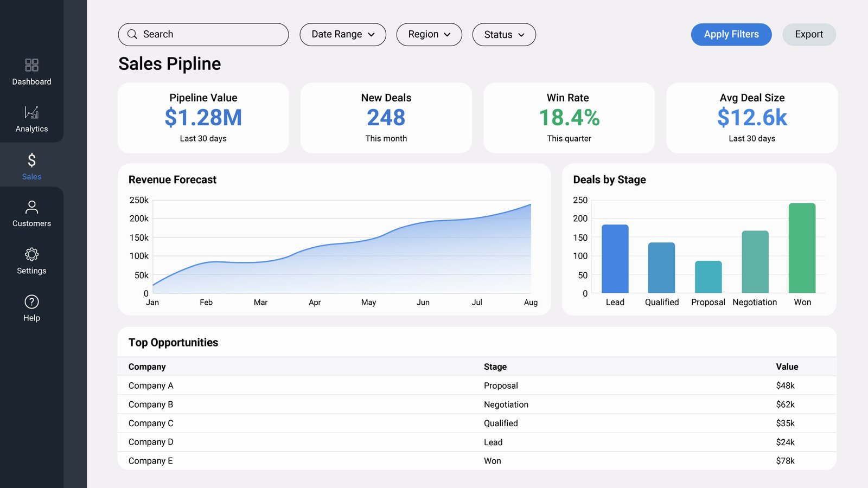Image resolution: width=868 pixels, height=488 pixels.
Task: Click the Analytics chart icon
Action: (31, 112)
